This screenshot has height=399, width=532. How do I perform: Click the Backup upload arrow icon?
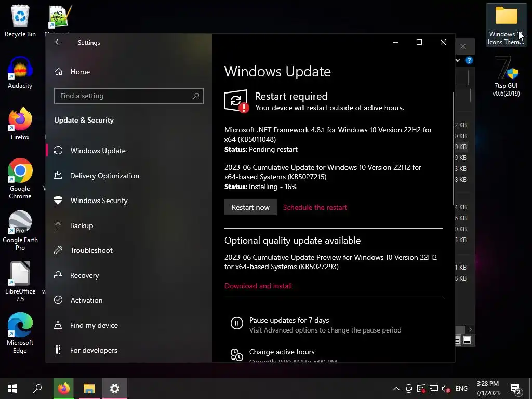pyautogui.click(x=58, y=225)
